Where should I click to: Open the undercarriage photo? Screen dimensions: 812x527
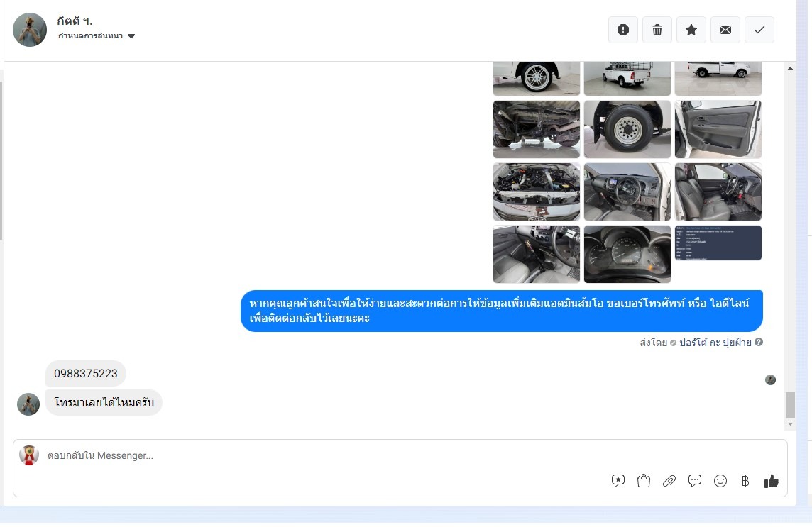pos(537,129)
